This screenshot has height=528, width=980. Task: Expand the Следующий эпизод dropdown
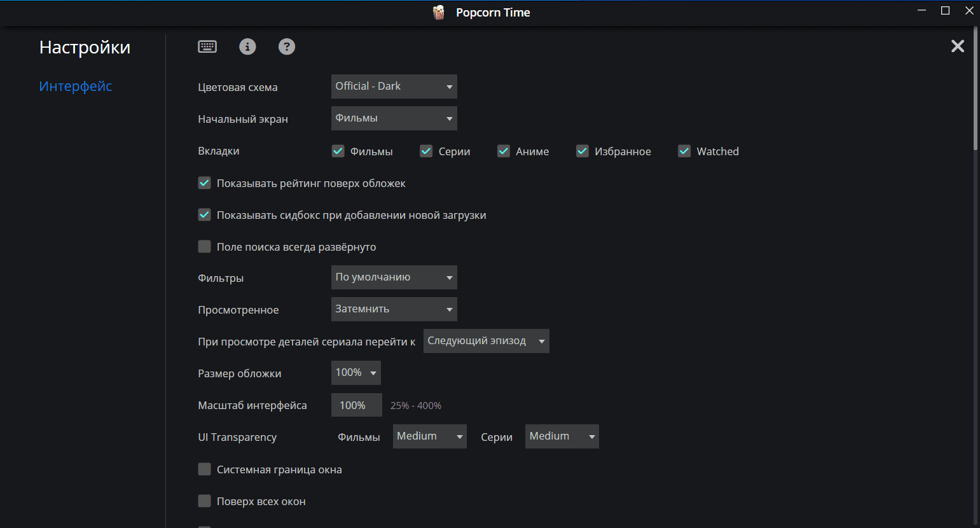pos(486,341)
